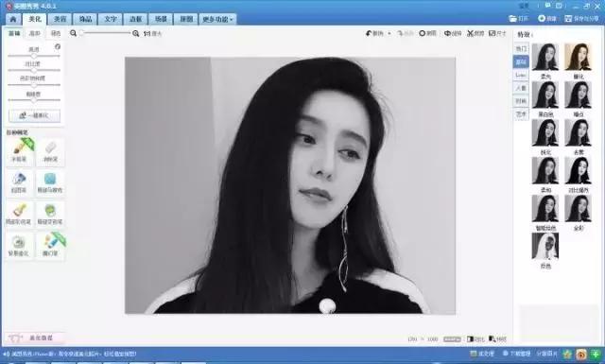Select the 基础 (Basic) effects category

coord(521,61)
